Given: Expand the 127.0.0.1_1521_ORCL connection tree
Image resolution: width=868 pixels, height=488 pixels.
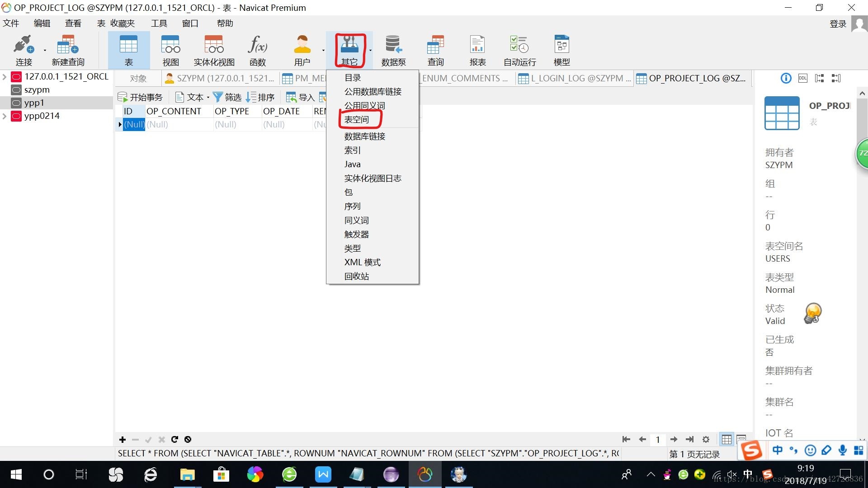Looking at the screenshot, I should pyautogui.click(x=5, y=77).
